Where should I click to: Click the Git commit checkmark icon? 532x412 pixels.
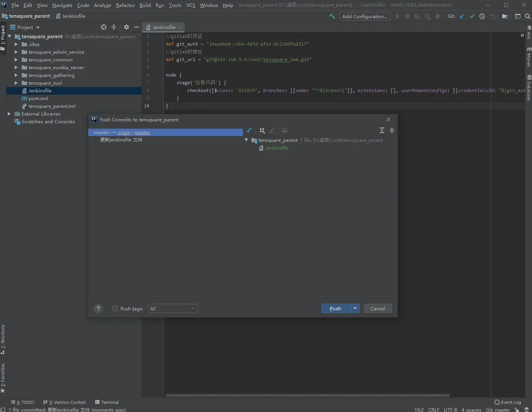pos(472,16)
